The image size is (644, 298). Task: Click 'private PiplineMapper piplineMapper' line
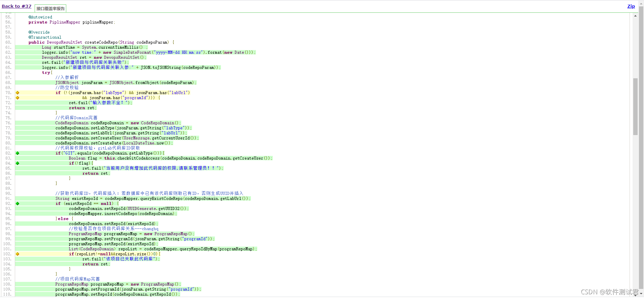point(72,22)
